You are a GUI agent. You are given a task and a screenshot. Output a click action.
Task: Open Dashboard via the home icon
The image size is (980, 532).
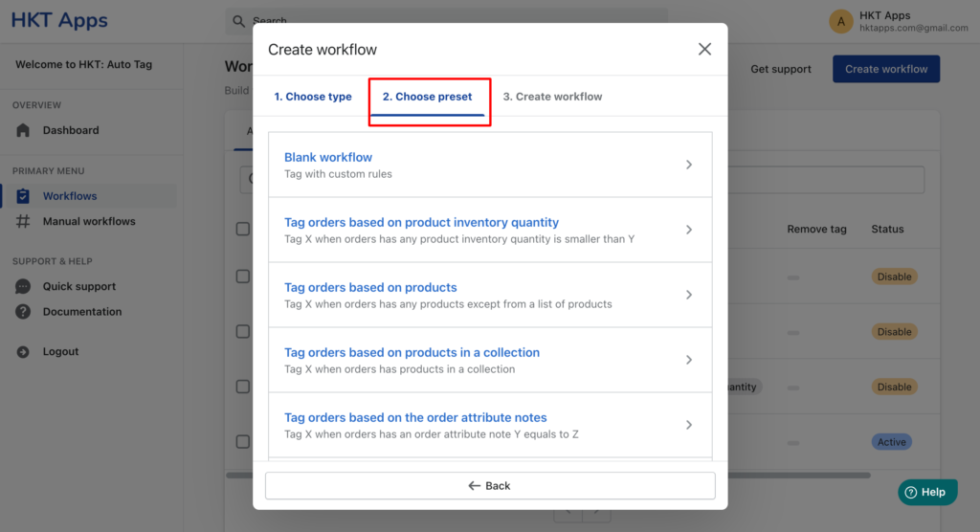[23, 130]
